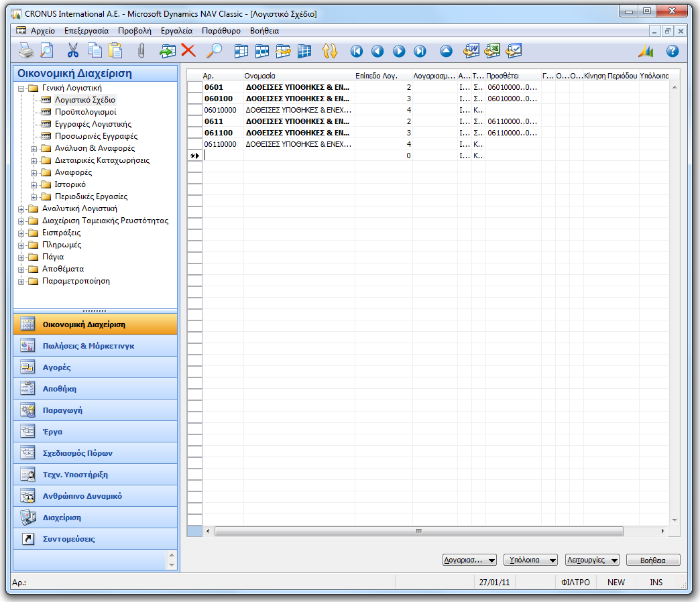Open Print Preview icon

coord(47,51)
